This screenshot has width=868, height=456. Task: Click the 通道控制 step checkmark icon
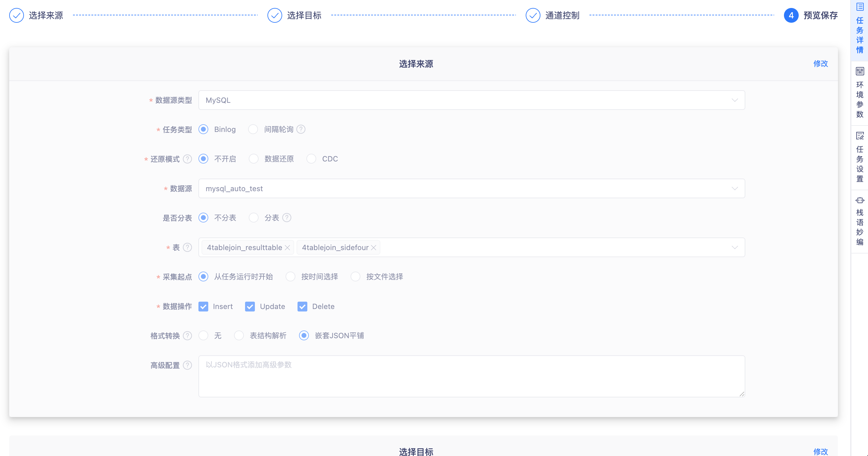[x=533, y=16]
